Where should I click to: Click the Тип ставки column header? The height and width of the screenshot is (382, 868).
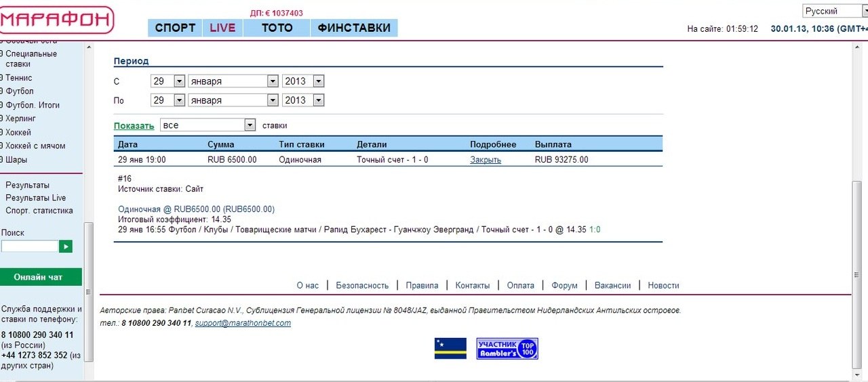[x=302, y=144]
